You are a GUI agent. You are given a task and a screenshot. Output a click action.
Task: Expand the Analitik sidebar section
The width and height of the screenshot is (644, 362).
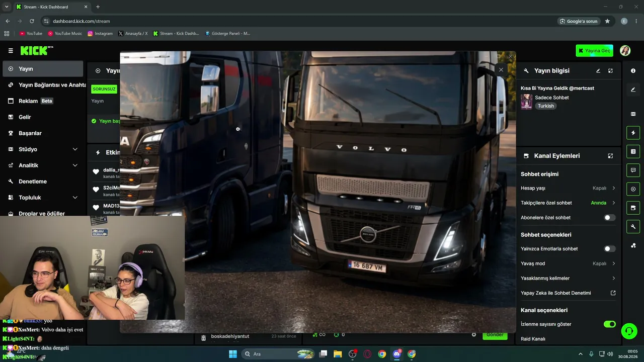pos(43,165)
